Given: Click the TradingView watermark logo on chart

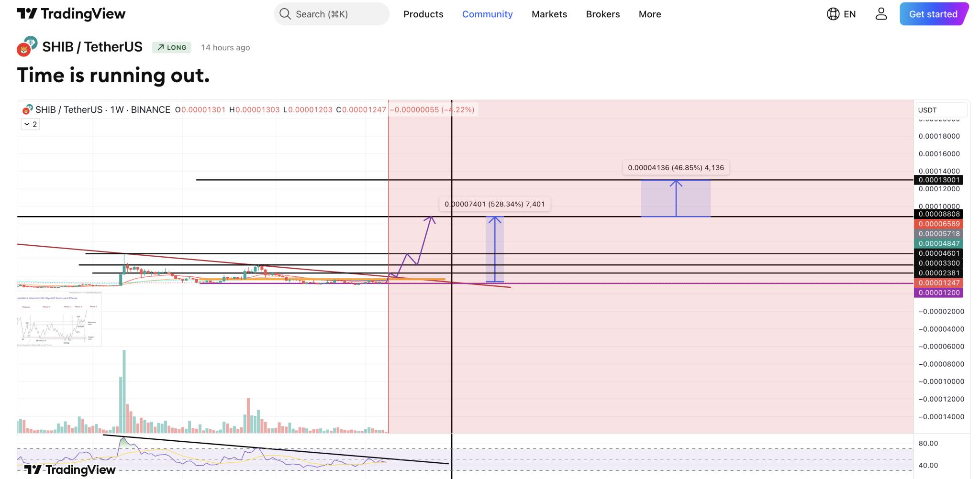Looking at the screenshot, I should 70,469.
